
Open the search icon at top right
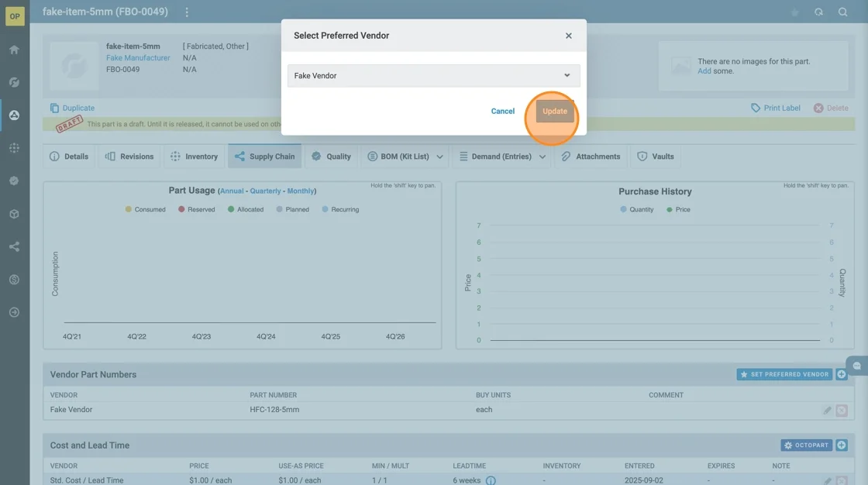click(x=842, y=12)
